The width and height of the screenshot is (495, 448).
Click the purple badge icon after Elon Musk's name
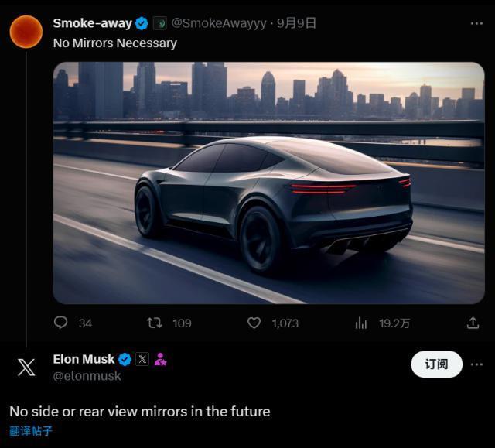160,359
